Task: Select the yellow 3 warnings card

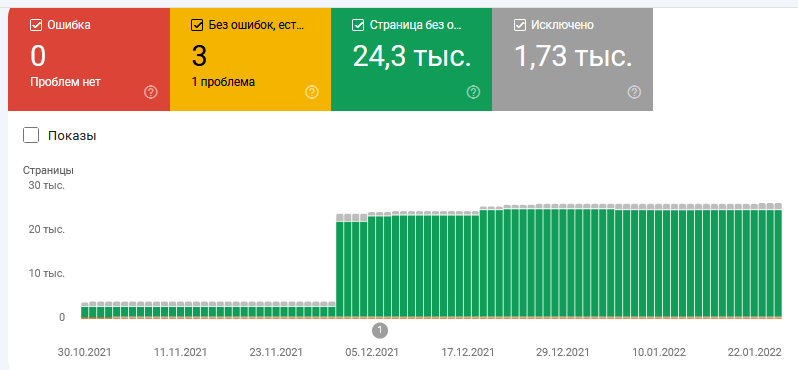Action: pos(250,60)
